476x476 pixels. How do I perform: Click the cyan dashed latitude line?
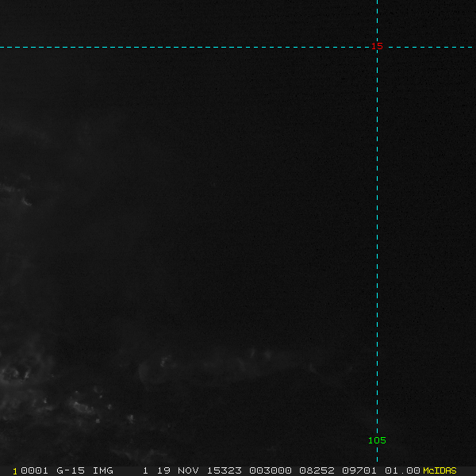182,48
